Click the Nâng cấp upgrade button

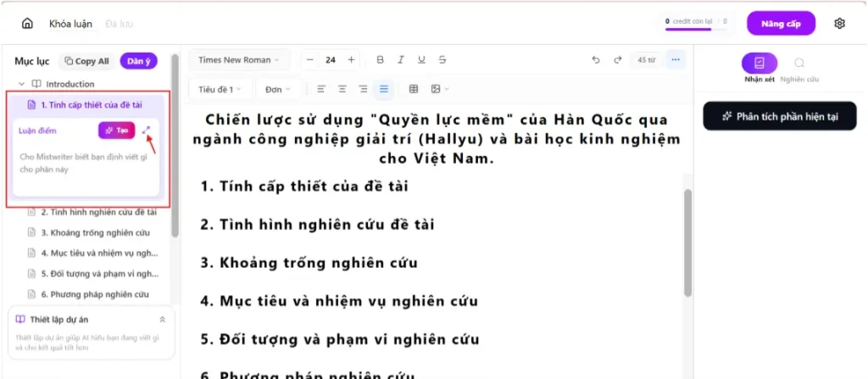point(781,24)
